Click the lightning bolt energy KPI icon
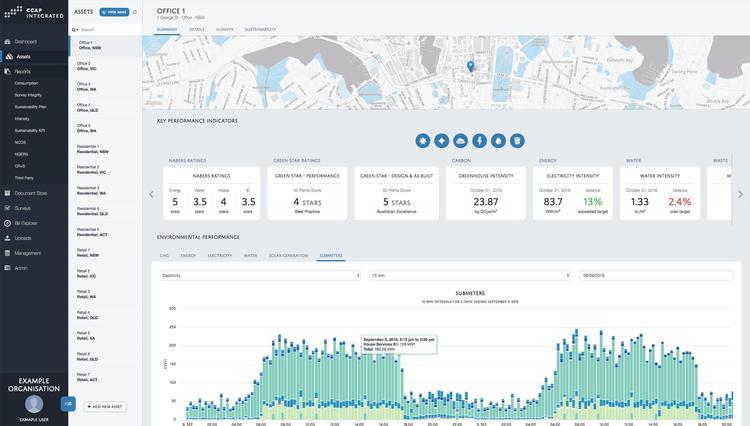This screenshot has width=750, height=426. (x=479, y=141)
